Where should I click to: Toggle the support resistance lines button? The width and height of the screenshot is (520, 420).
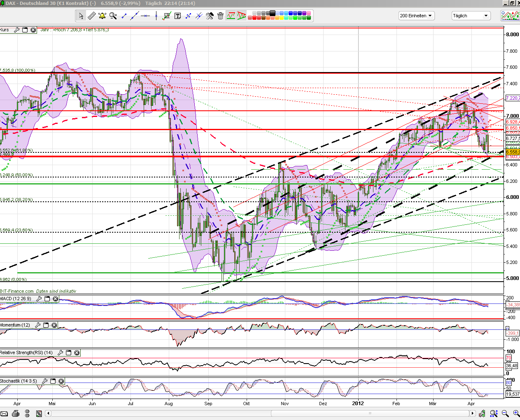tap(231, 16)
